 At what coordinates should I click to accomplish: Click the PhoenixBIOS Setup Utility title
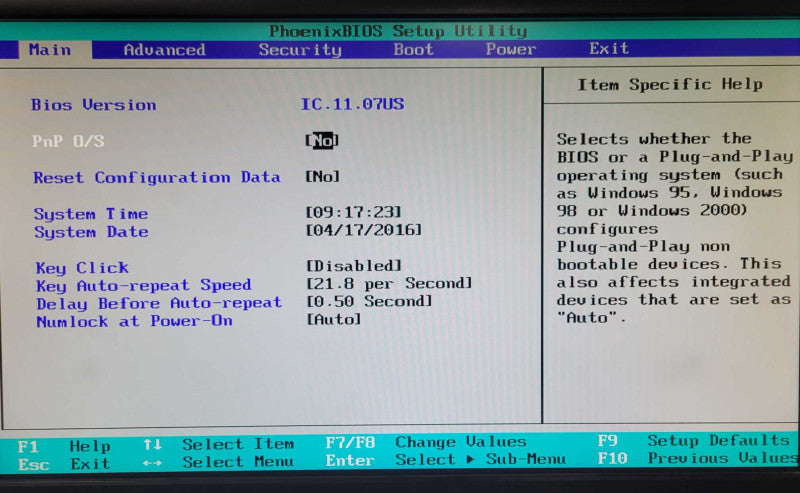tap(398, 31)
